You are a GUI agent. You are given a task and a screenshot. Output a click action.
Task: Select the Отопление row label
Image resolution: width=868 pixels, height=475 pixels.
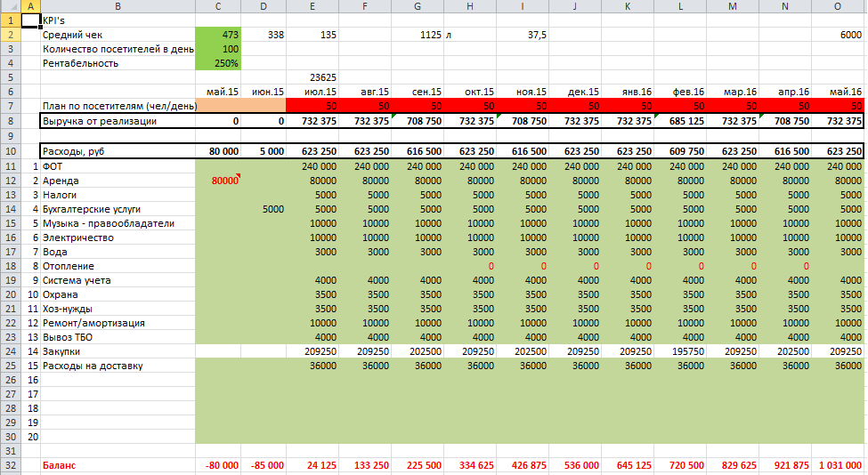[x=118, y=266]
